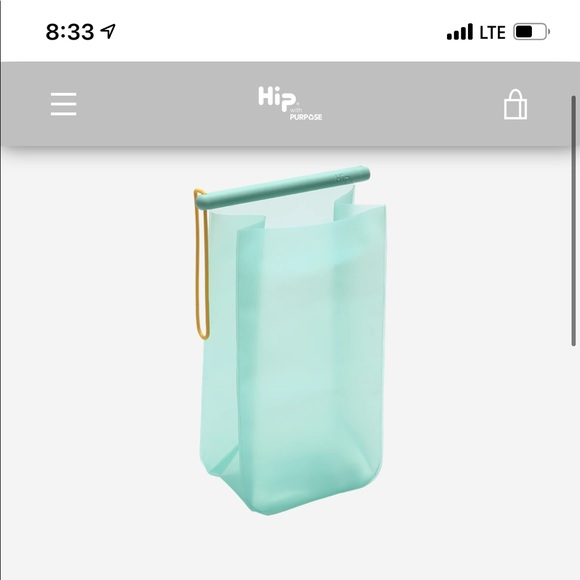Click the small Hip imprint on sealing rod
The image size is (580, 580).
pos(342,177)
